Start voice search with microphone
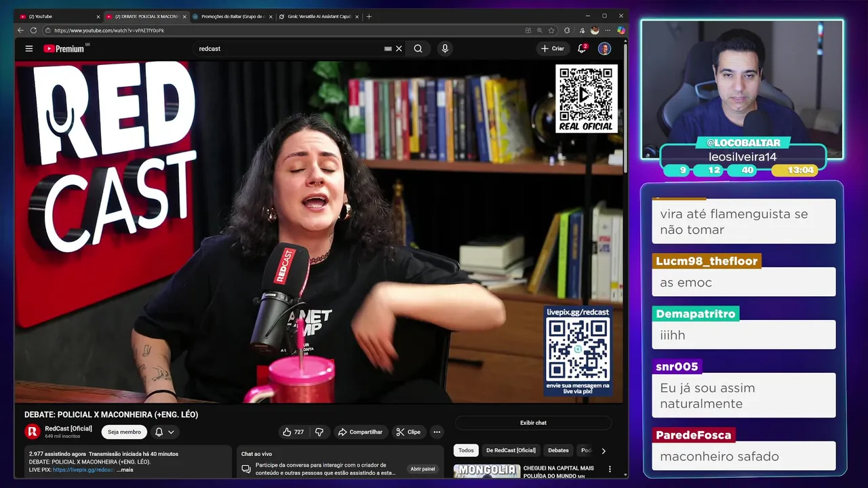 (x=445, y=49)
